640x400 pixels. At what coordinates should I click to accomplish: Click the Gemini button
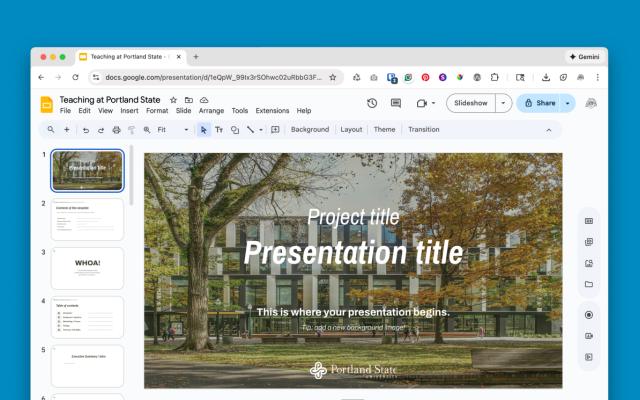click(x=584, y=57)
